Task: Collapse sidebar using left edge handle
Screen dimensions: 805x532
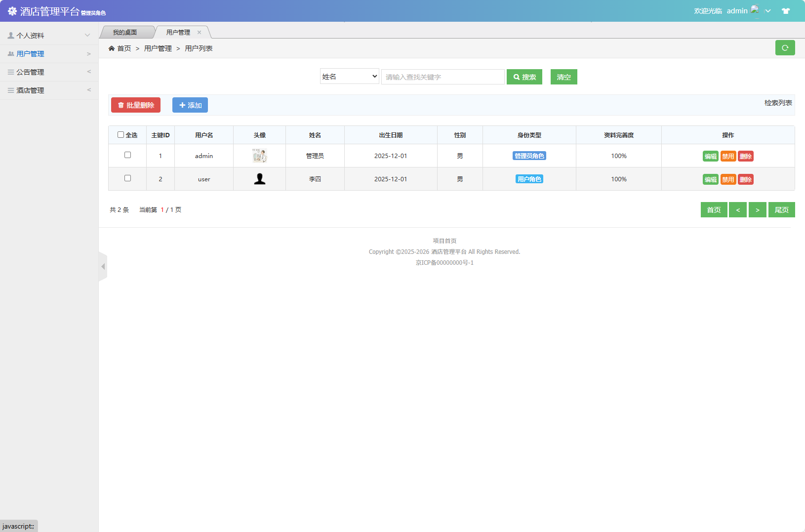Action: click(103, 266)
